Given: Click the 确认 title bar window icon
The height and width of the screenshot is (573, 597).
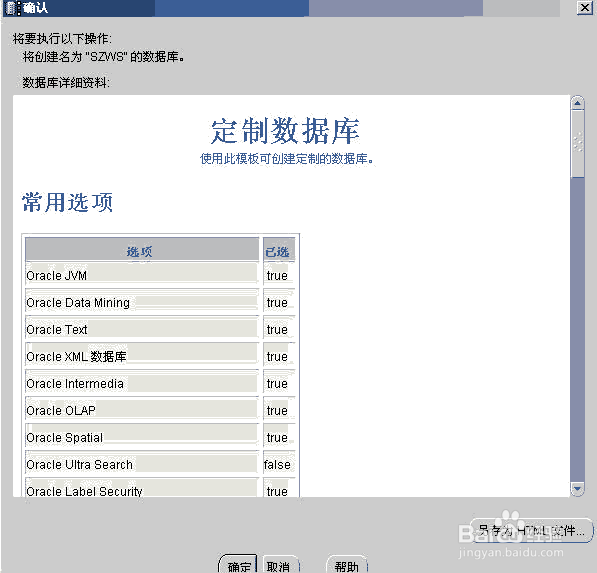Looking at the screenshot, I should [13, 8].
